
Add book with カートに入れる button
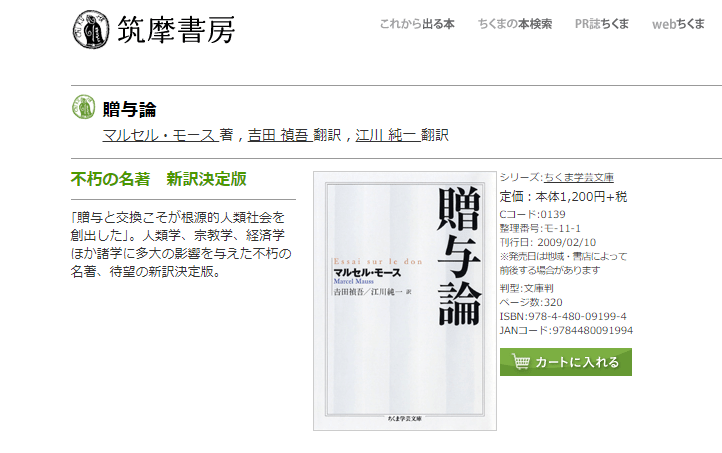coord(566,362)
